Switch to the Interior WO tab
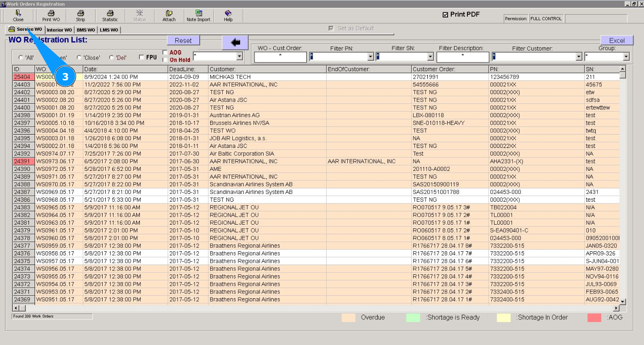 coord(59,30)
